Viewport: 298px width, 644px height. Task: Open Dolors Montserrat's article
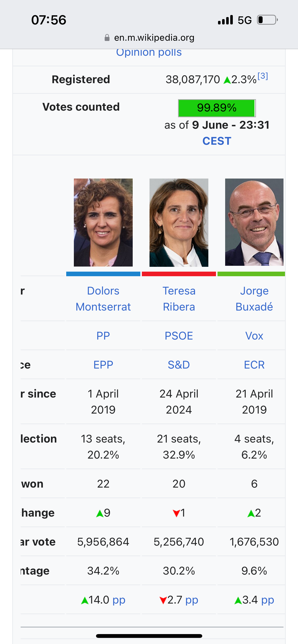click(x=103, y=299)
